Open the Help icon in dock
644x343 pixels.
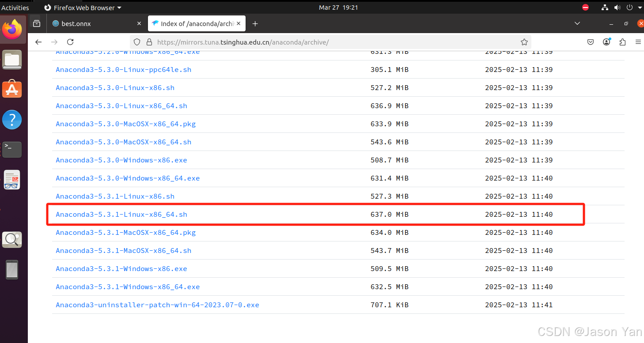[x=12, y=120]
